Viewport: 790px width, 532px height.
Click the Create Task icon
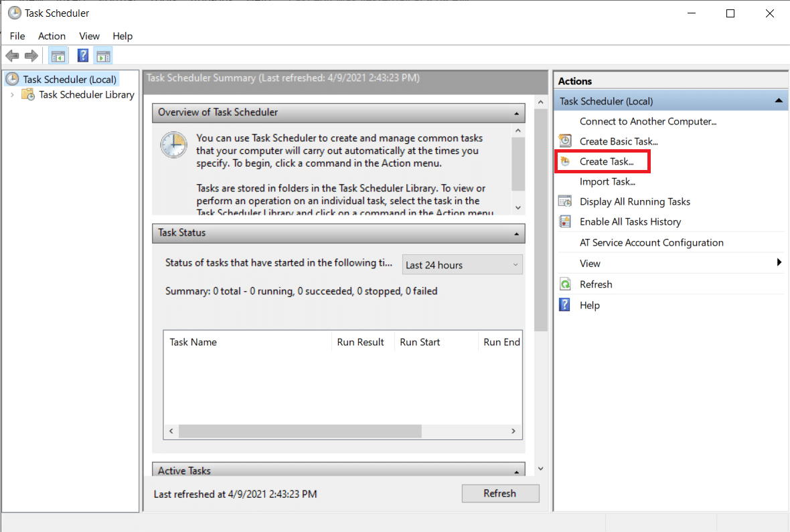565,161
